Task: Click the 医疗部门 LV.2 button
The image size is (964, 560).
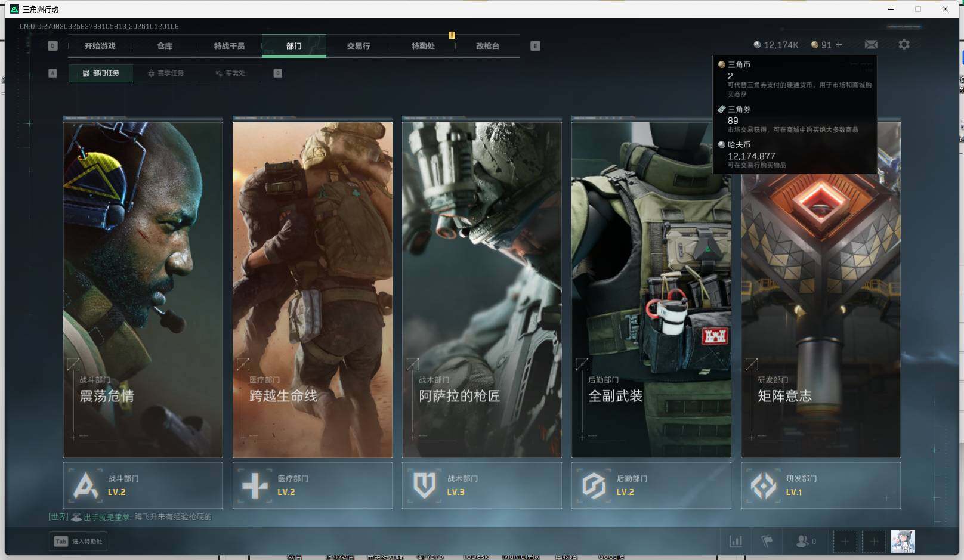Action: (x=312, y=485)
